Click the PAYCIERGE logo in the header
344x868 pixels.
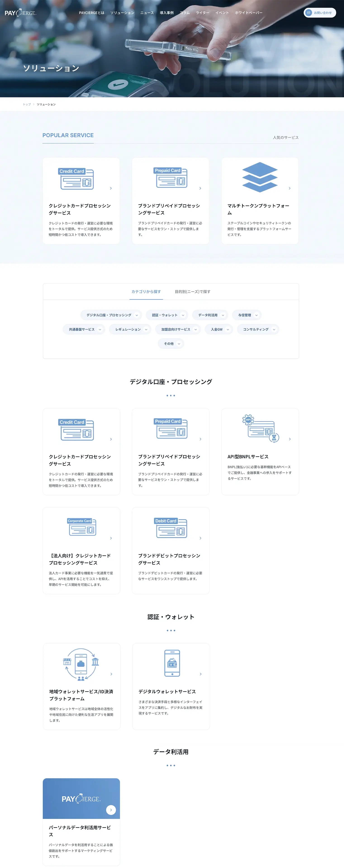(x=20, y=13)
